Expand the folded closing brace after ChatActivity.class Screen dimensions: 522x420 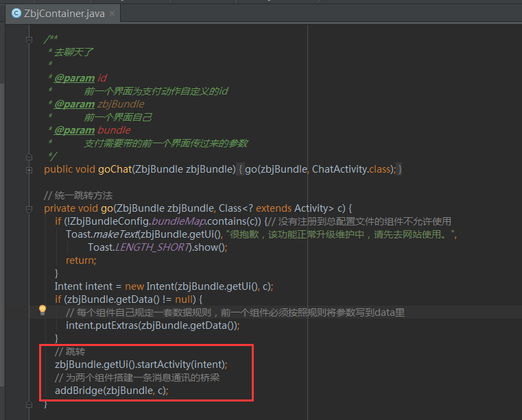400,170
